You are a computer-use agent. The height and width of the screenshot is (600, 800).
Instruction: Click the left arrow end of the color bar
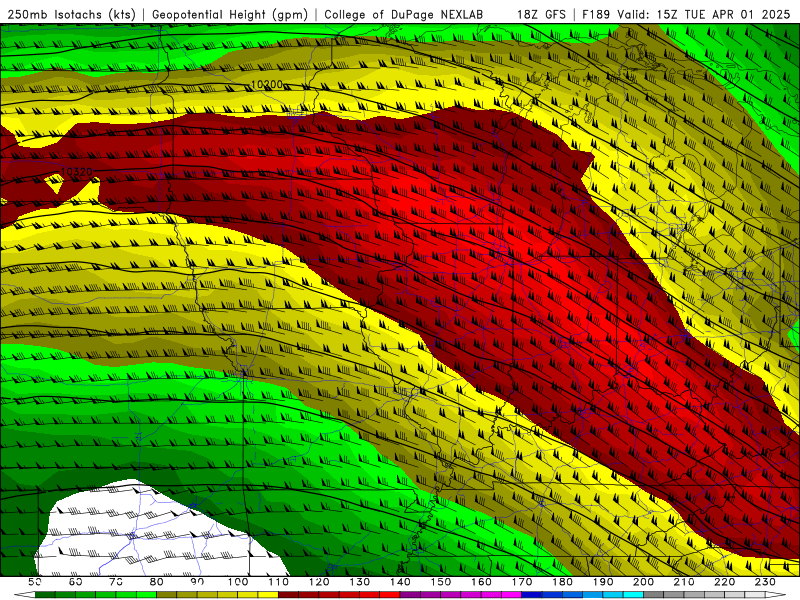tap(24, 595)
